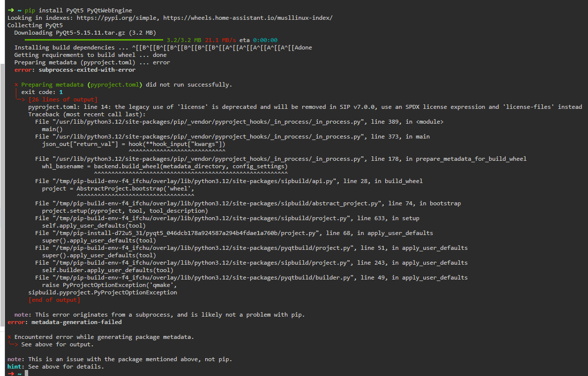Image resolution: width=588 pixels, height=376 pixels.
Task: Click the red arrow before '[26 lines of output]'
Action: pyautogui.click(x=21, y=99)
